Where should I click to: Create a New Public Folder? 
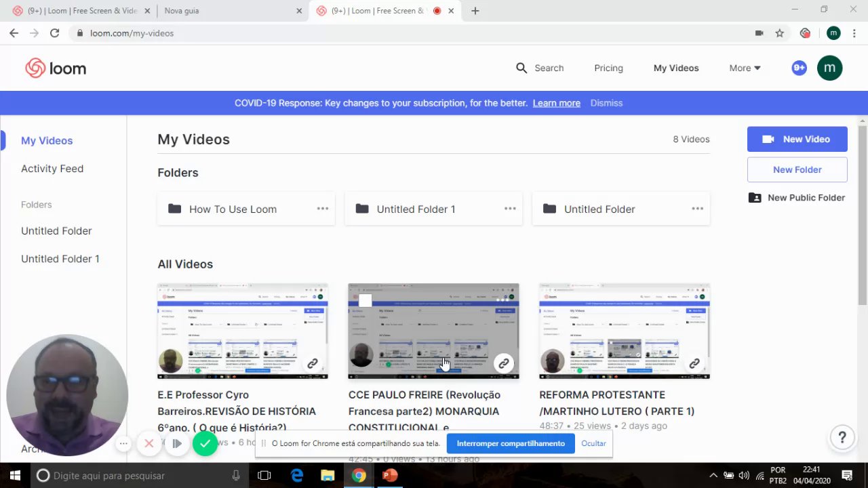pos(797,197)
